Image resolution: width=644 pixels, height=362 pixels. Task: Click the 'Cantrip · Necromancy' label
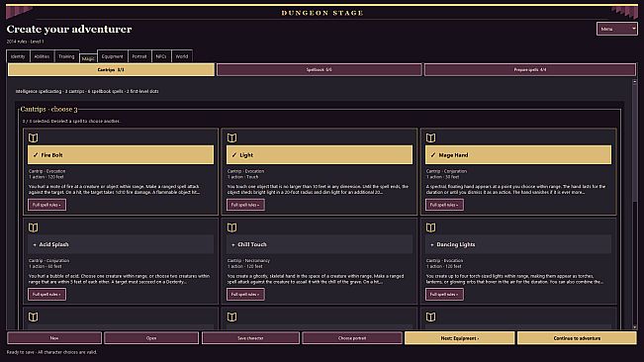point(248,261)
